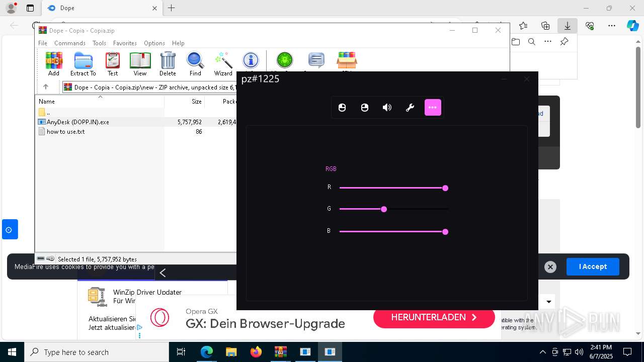Search downloads with magnifier icon
This screenshot has height=362, width=644.
532,42
